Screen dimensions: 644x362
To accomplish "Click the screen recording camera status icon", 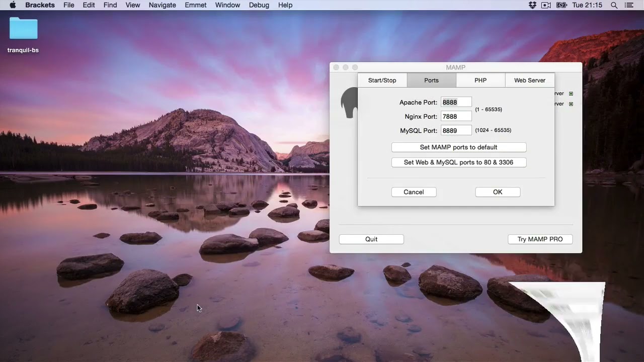I will (x=546, y=5).
